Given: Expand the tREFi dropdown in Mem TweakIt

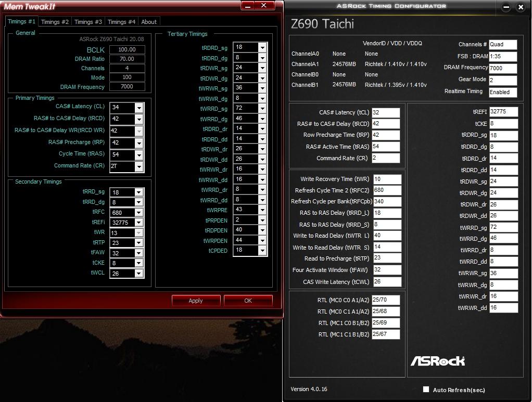Looking at the screenshot, I should pos(138,223).
